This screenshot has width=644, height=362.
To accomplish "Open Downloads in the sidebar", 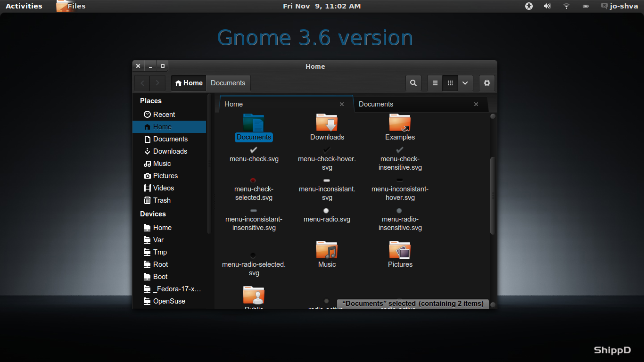I will (x=169, y=151).
